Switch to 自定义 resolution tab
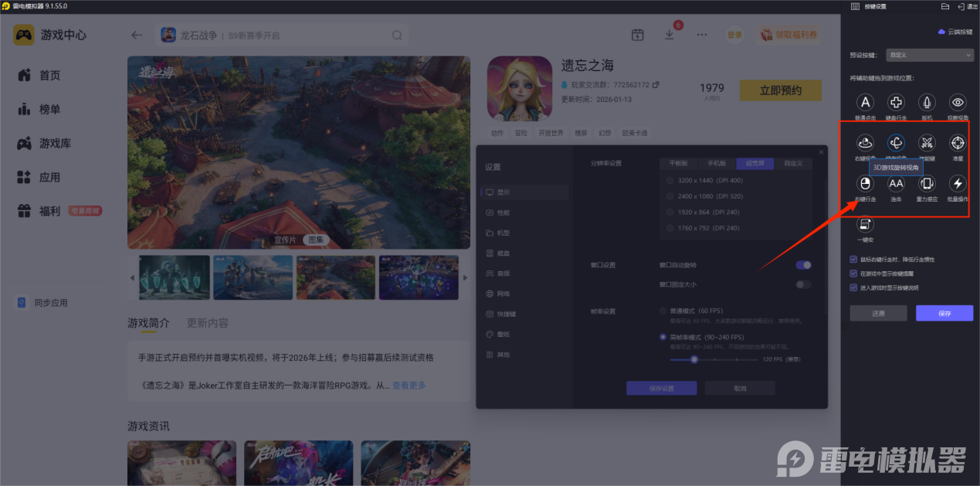The image size is (980, 486). point(793,164)
